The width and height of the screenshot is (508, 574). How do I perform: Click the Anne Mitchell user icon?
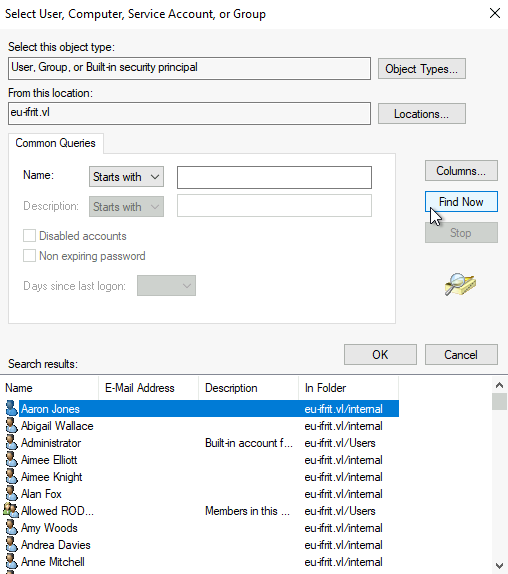11,562
